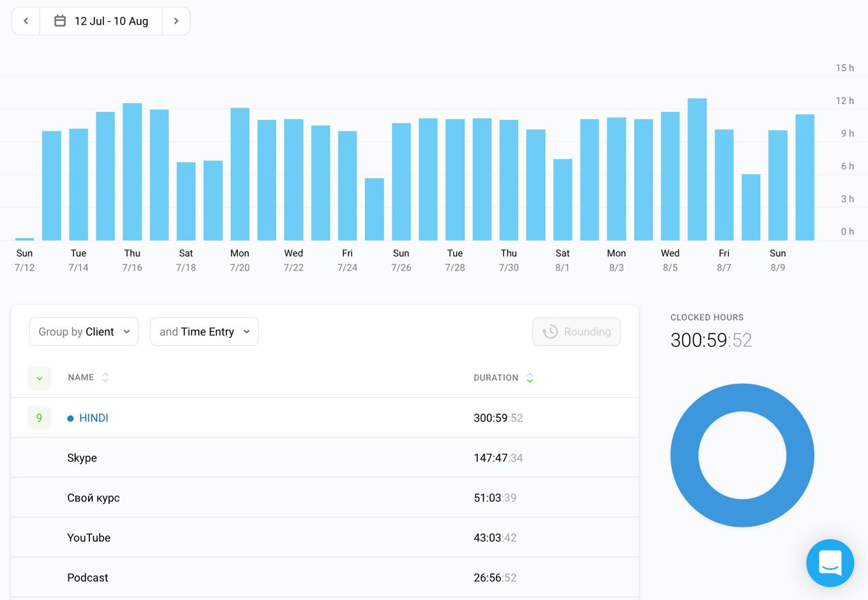Click the Rounding clock icon

tap(550, 332)
